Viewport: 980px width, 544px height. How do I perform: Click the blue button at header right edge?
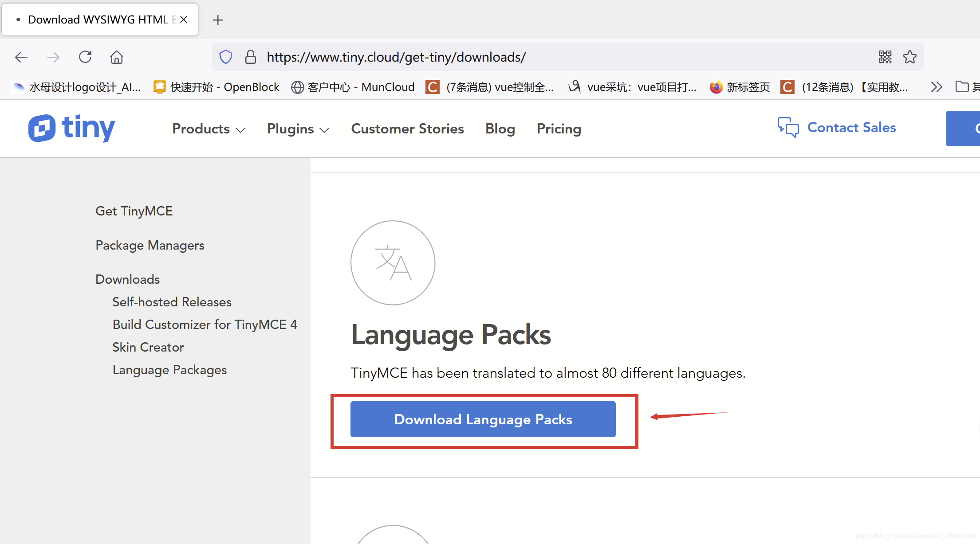(963, 128)
